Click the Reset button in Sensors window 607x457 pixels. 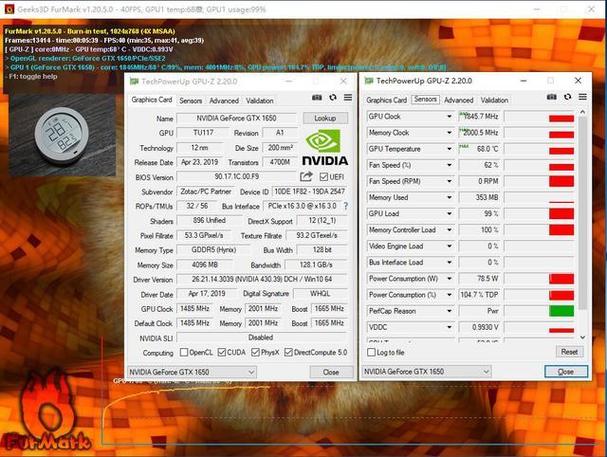coord(569,352)
